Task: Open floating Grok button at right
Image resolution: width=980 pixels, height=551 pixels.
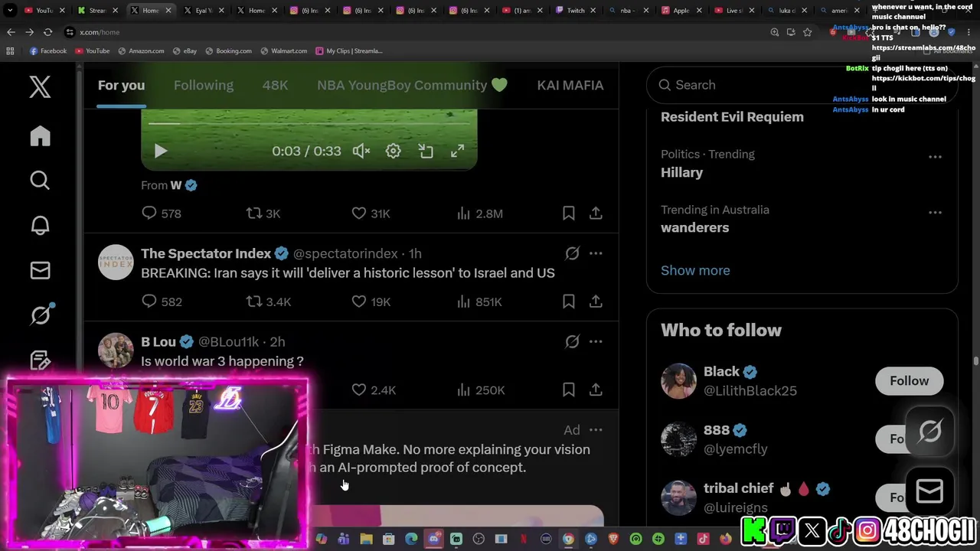Action: pos(929,432)
